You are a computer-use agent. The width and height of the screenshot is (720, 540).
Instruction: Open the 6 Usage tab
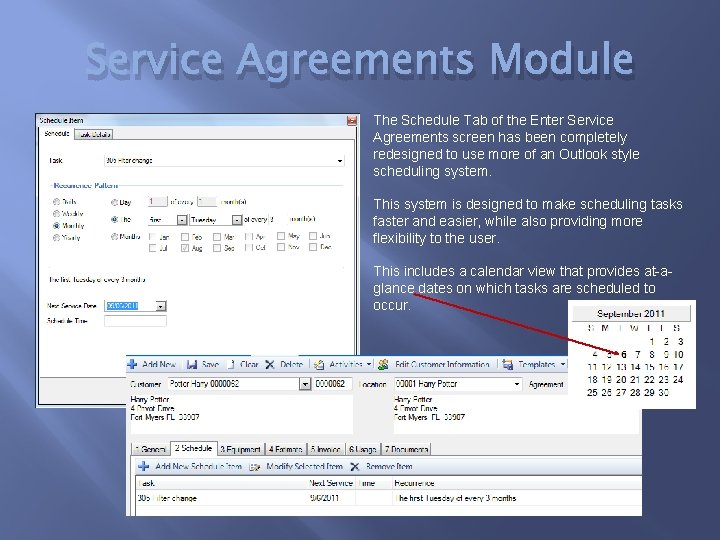pyautogui.click(x=362, y=449)
